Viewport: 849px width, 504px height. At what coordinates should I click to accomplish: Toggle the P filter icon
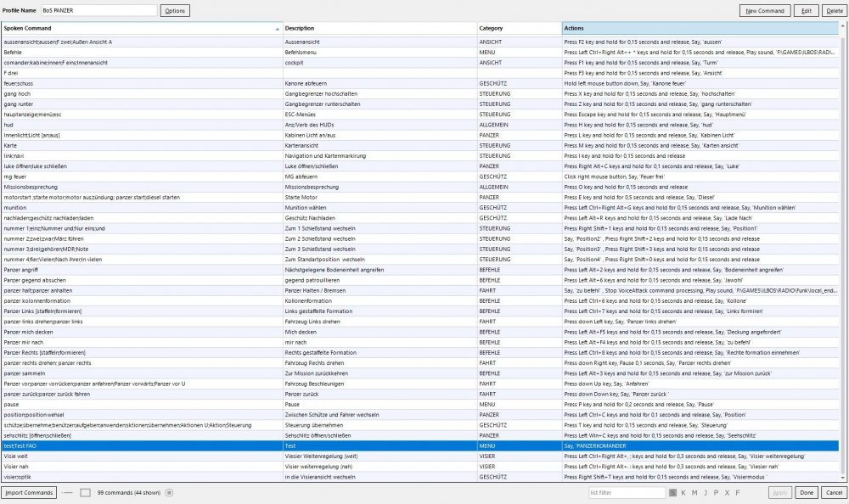(716, 492)
